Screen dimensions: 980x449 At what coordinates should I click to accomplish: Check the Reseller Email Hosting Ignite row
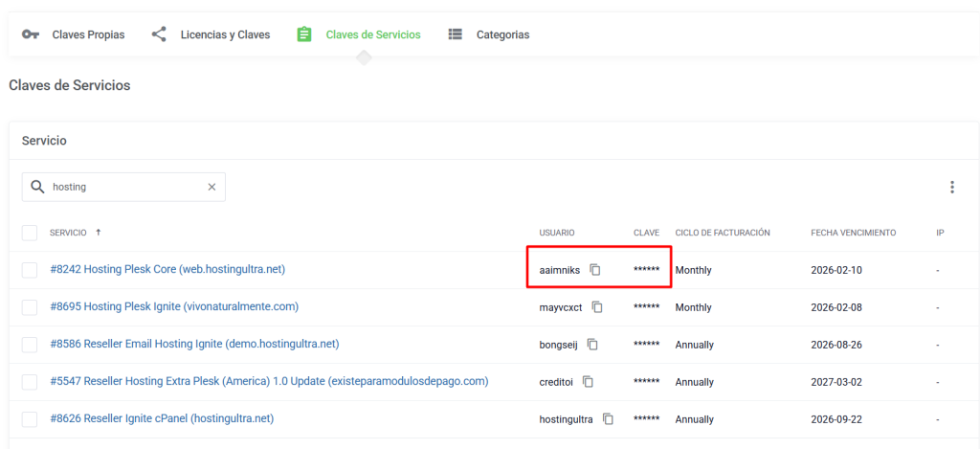[x=30, y=345]
